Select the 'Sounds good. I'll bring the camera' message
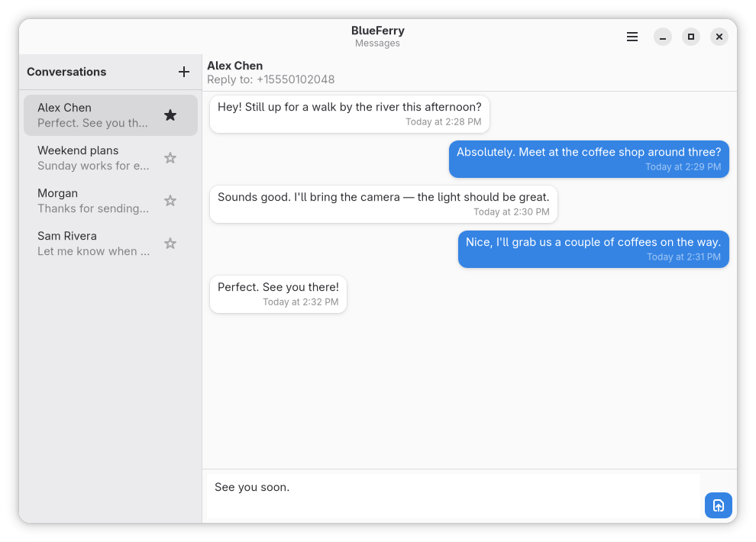This screenshot has height=542, width=756. click(383, 205)
